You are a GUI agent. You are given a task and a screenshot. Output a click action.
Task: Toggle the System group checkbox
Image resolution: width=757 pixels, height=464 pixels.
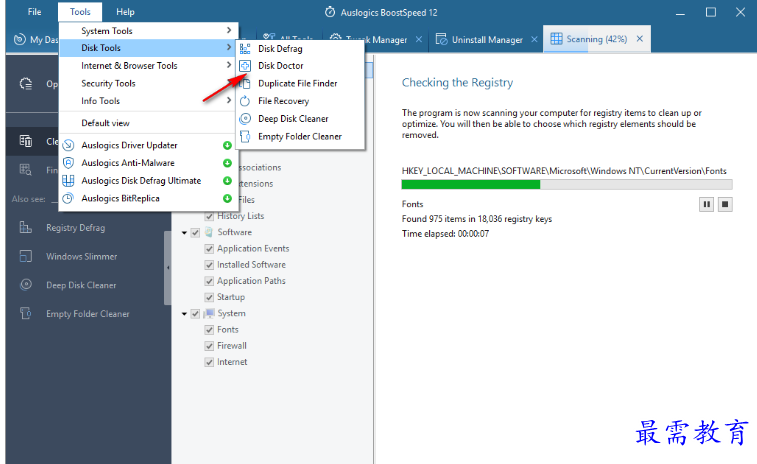pyautogui.click(x=195, y=314)
